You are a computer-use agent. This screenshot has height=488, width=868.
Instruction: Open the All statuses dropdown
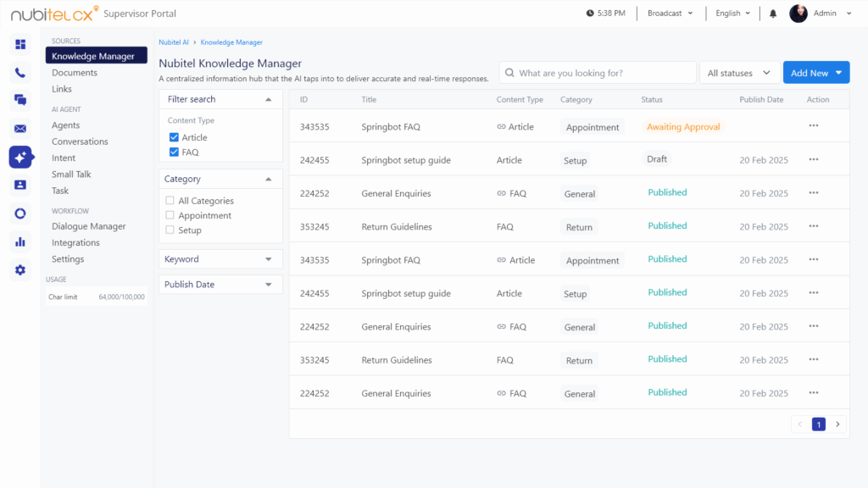736,72
